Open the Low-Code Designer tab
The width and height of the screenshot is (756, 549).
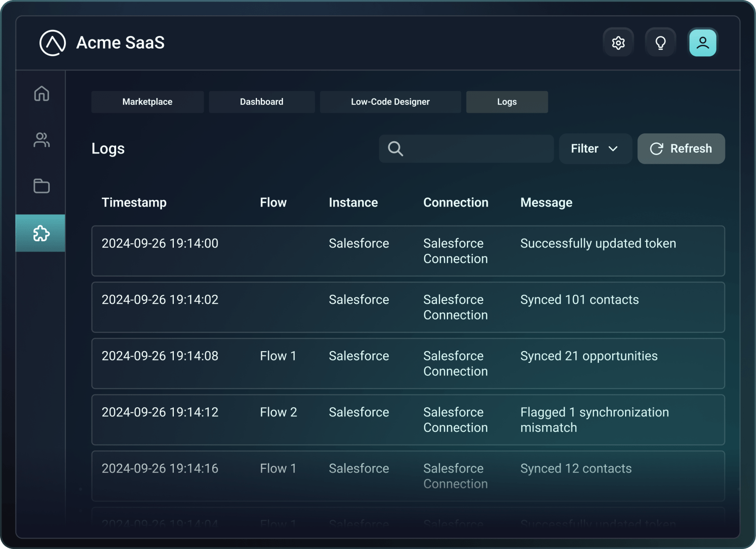390,102
